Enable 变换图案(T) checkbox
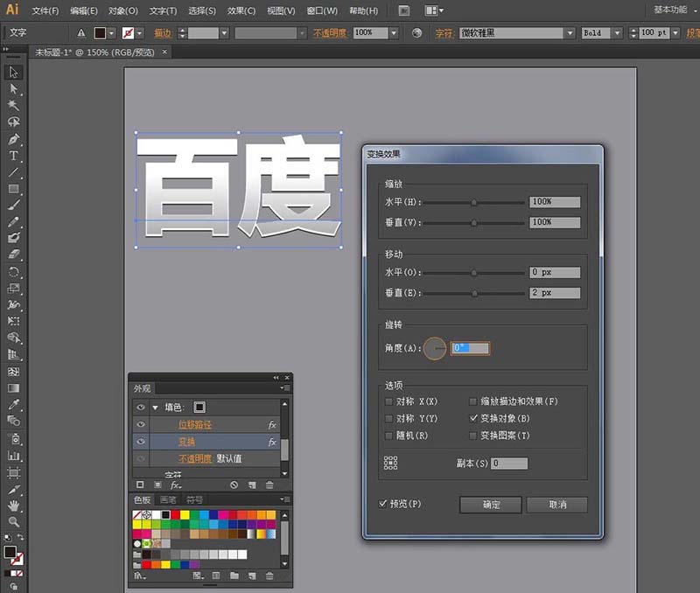Viewport: 700px width, 593px height. (473, 436)
